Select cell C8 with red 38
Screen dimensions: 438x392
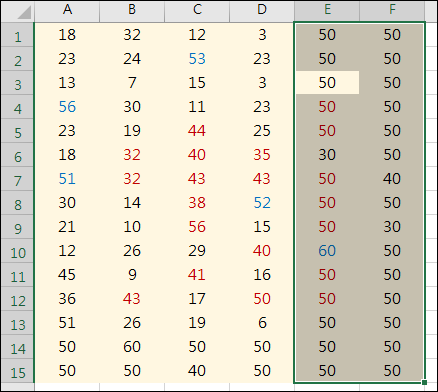[197, 203]
